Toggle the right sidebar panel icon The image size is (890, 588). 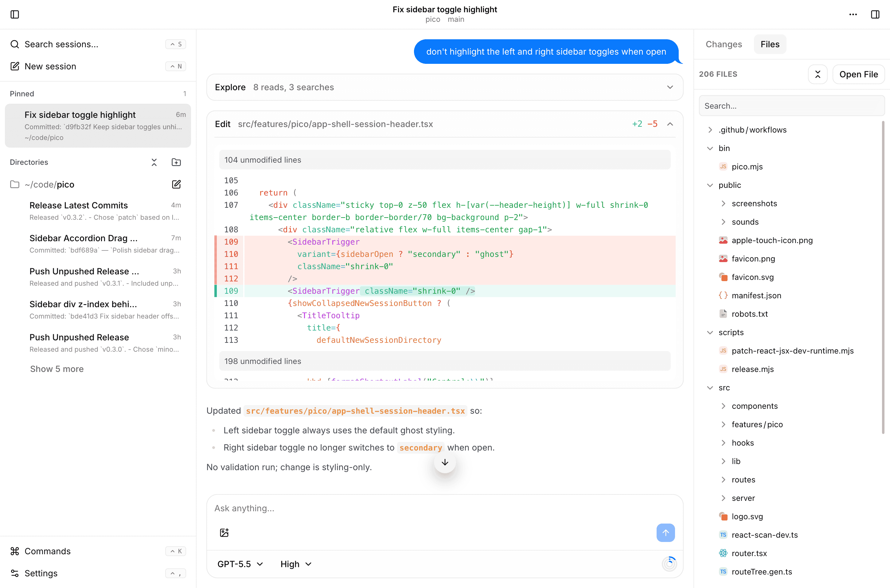875,14
